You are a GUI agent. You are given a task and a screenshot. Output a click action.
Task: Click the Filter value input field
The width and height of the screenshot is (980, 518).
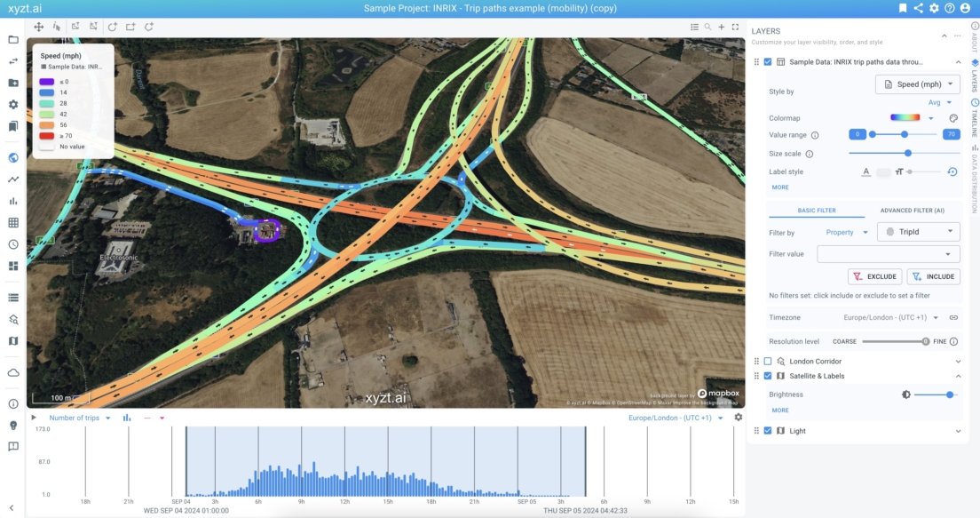pyautogui.click(x=888, y=253)
